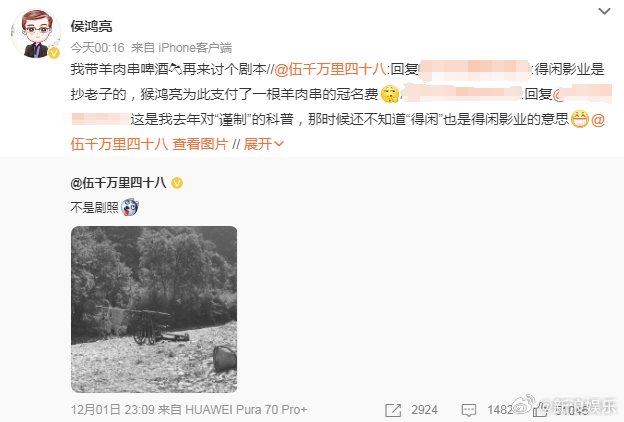
Task: Repost using the share icon
Action: [x=393, y=410]
